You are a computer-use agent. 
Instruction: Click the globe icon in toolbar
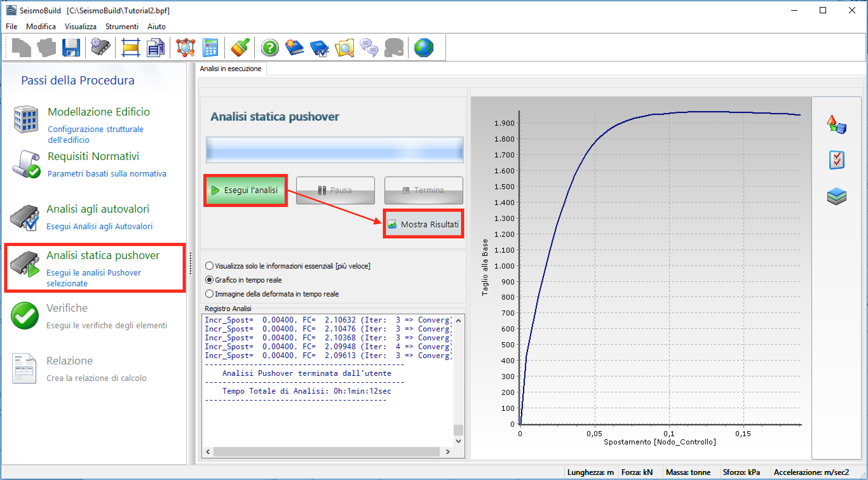point(424,48)
